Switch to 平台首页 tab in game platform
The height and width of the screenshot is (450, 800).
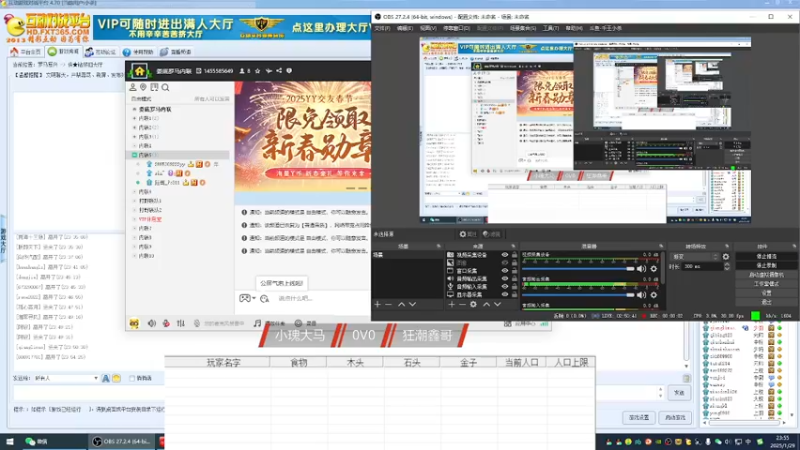[26, 52]
